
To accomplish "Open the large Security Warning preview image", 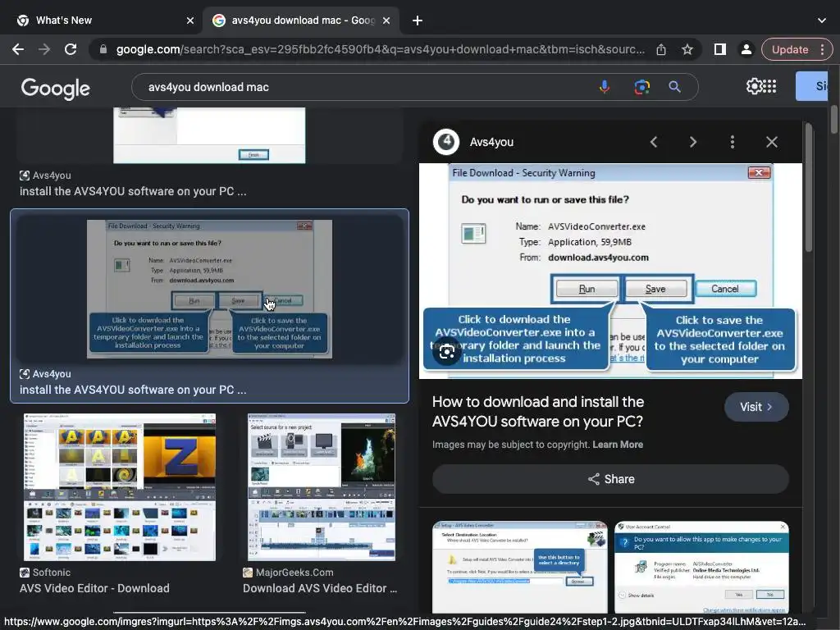I will tap(610, 271).
